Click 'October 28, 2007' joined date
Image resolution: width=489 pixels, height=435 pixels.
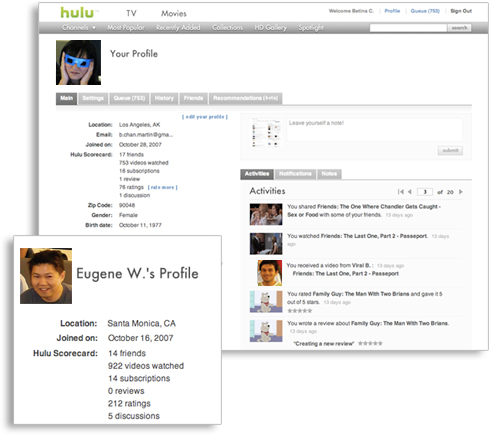click(140, 145)
